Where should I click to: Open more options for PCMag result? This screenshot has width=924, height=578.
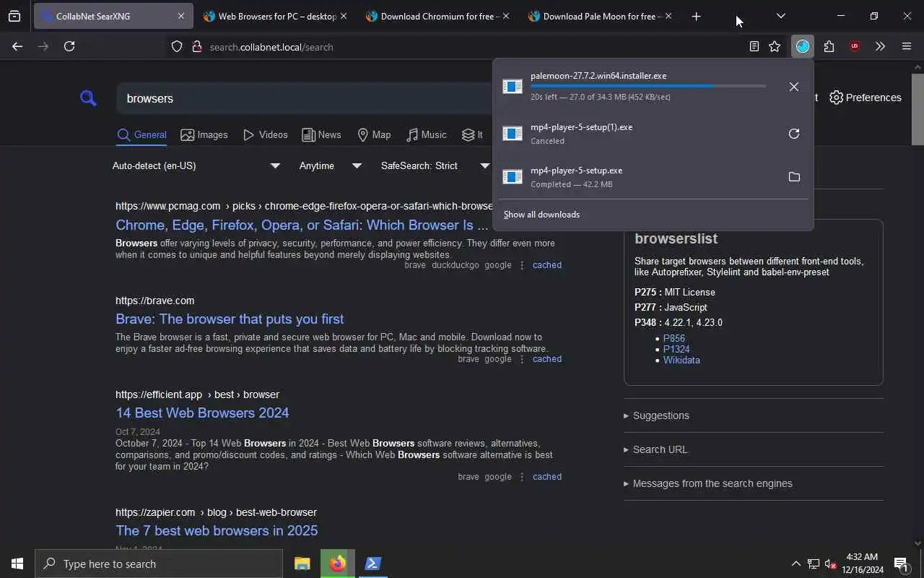point(522,265)
